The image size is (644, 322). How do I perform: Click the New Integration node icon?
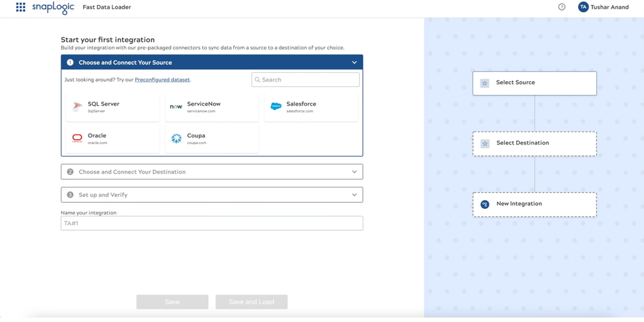coord(485,204)
